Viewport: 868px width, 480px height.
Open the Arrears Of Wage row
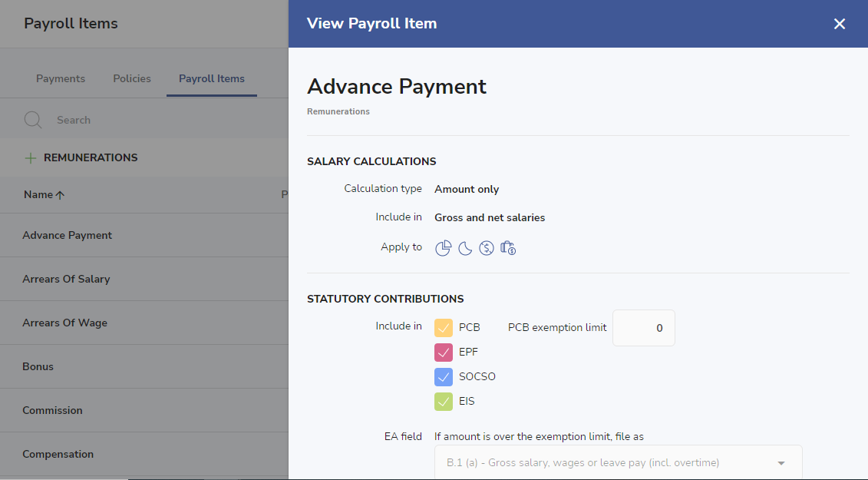[x=144, y=323]
